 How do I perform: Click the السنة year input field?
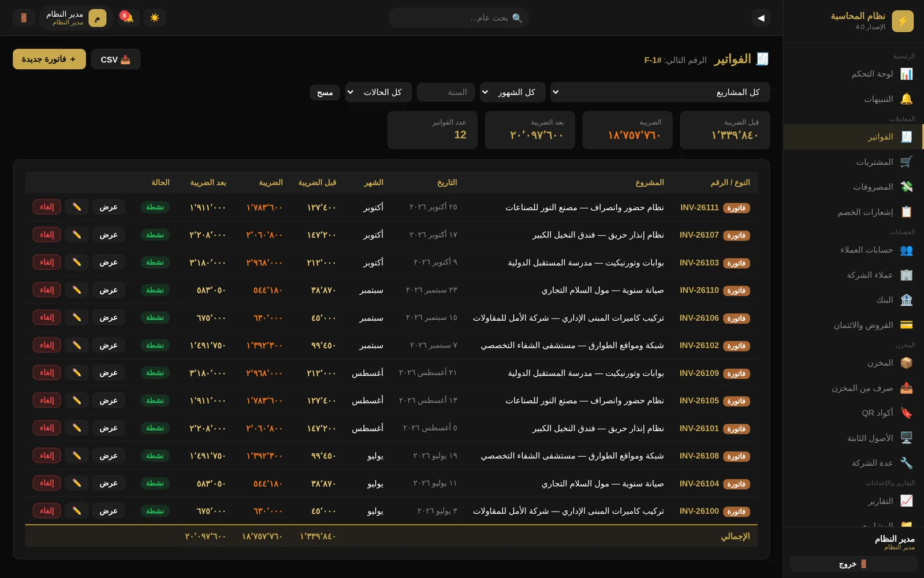(446, 92)
